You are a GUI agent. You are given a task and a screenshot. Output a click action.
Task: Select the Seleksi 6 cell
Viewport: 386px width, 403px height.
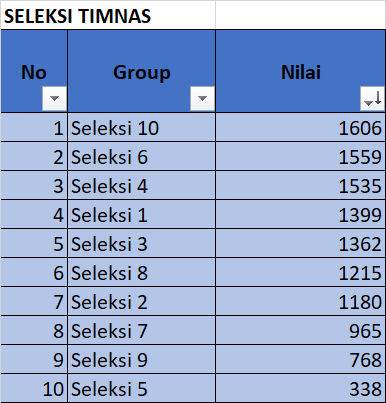[141, 157]
